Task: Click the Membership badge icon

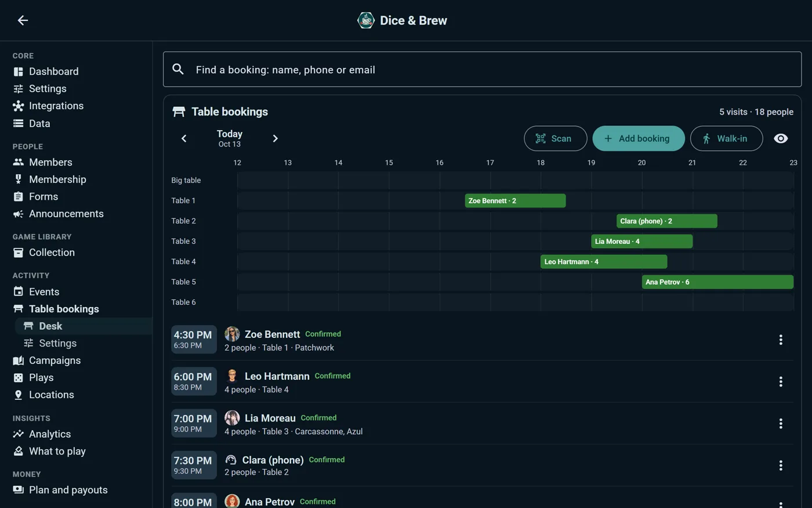Action: click(x=19, y=179)
